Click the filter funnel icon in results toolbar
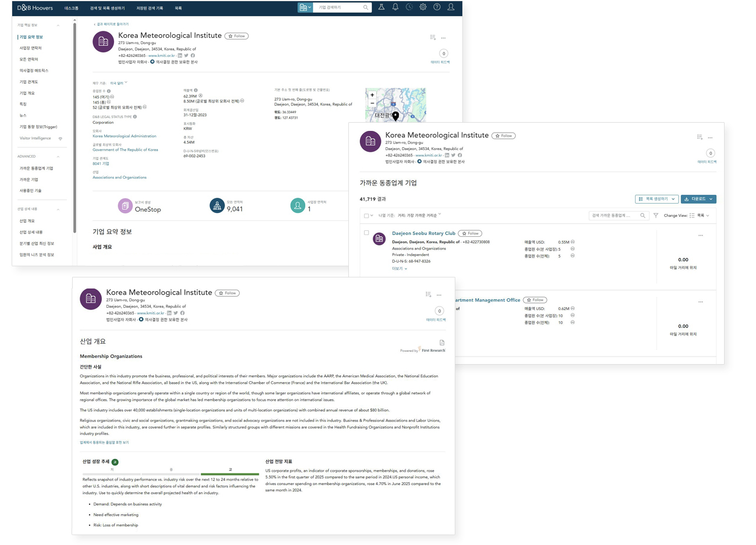The width and height of the screenshot is (756, 545). [x=656, y=216]
